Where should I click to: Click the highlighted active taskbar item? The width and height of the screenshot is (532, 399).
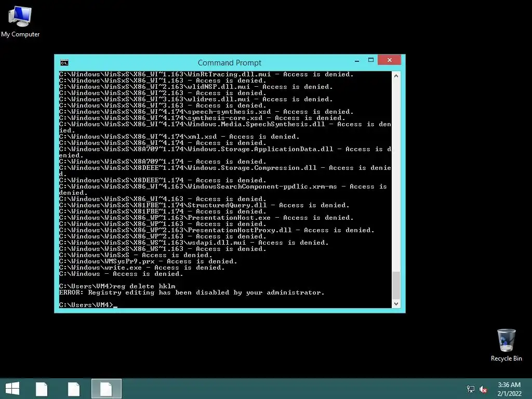pos(106,389)
